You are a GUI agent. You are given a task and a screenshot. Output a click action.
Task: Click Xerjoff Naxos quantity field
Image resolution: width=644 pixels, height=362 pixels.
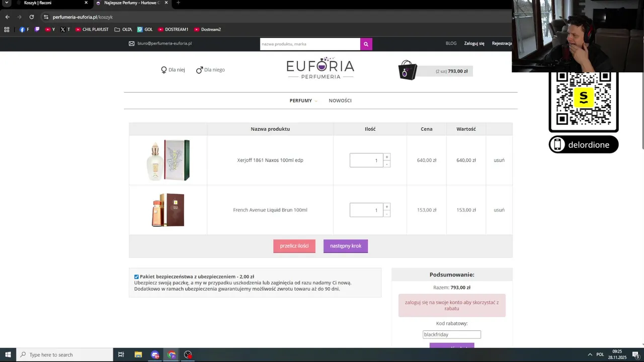366,160
